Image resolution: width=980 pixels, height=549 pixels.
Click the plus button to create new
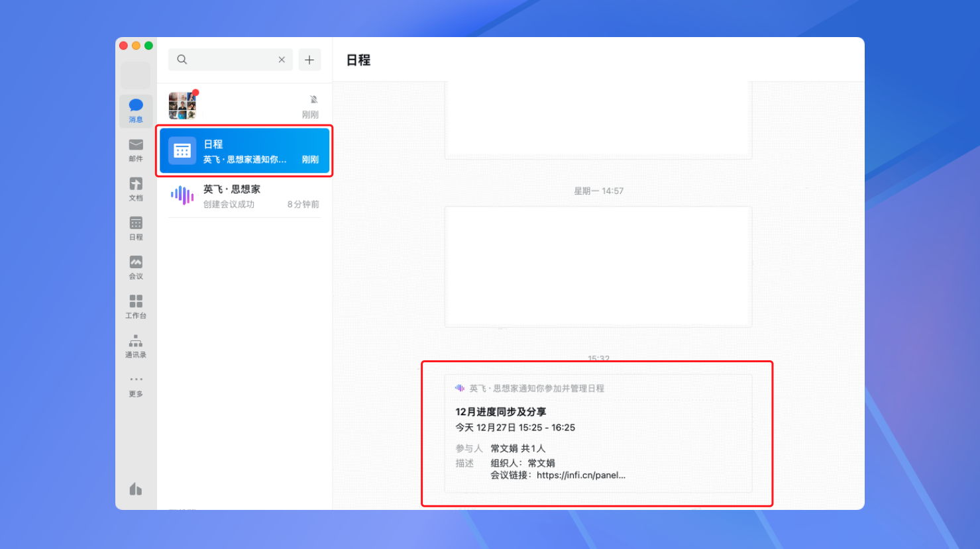pyautogui.click(x=309, y=60)
